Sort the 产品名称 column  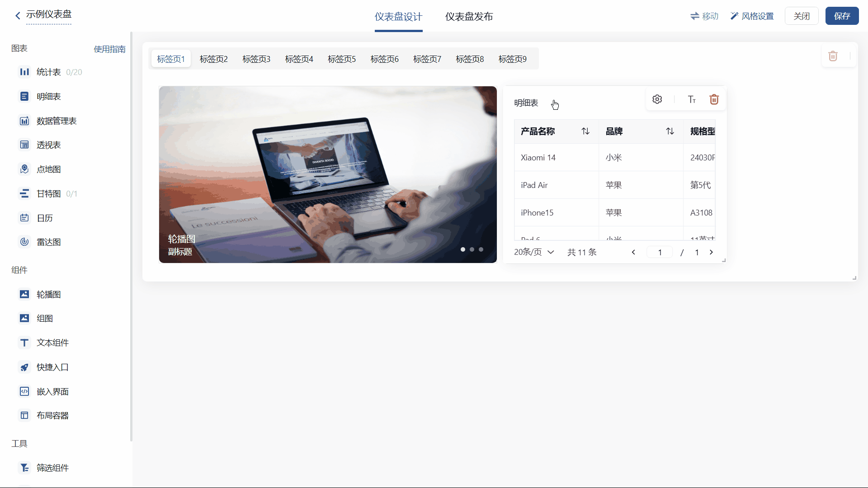[585, 131]
